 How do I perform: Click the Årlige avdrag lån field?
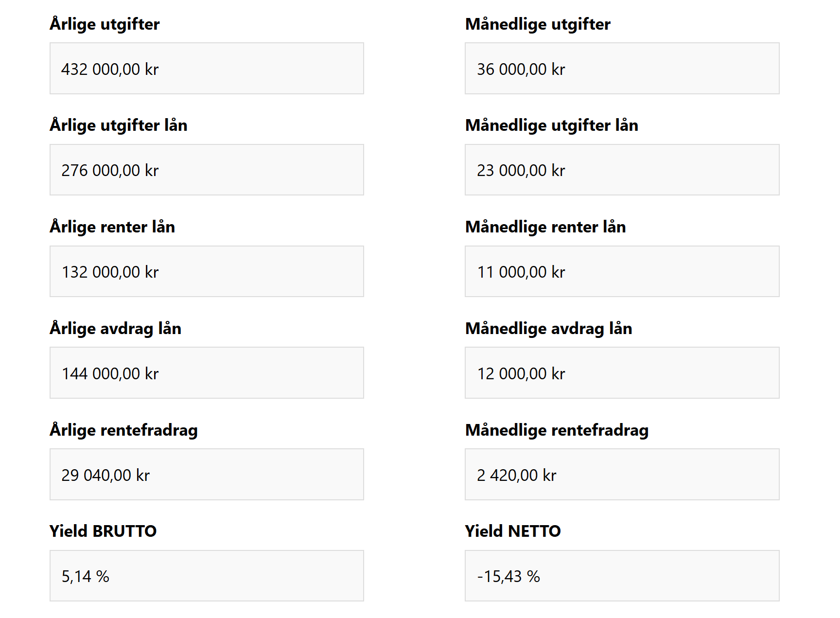click(x=207, y=373)
